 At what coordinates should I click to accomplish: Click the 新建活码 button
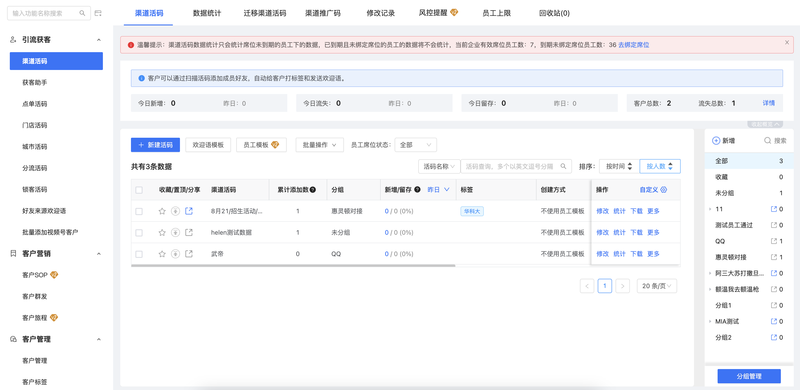click(155, 145)
